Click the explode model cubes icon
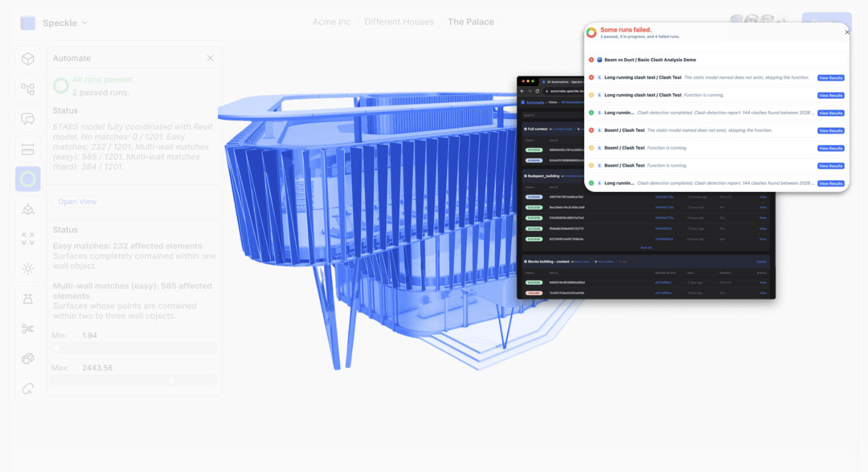This screenshot has width=868, height=472. (28, 359)
